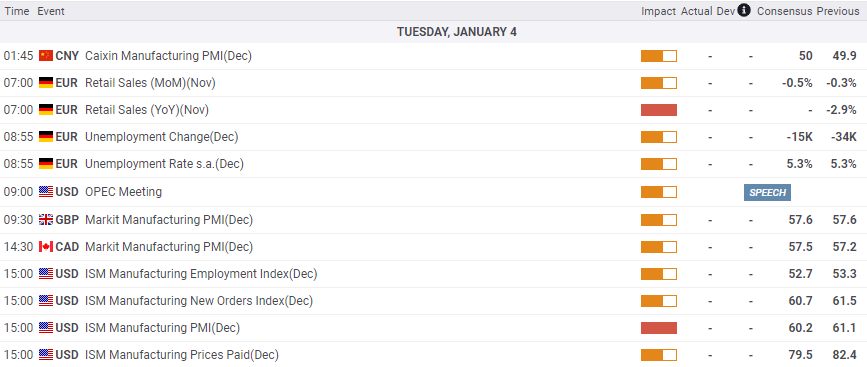The width and height of the screenshot is (867, 367).
Task: Expand the Unemployment Rate s.a.(Dec) row
Action: tap(434, 164)
